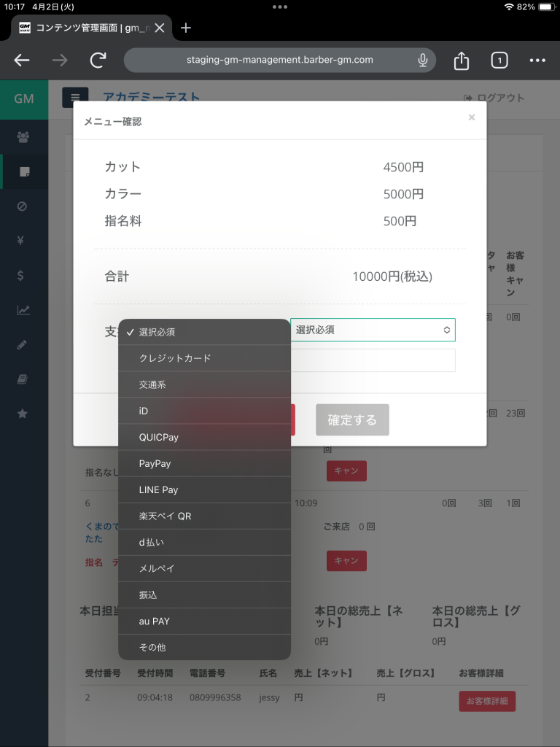Image resolution: width=560 pixels, height=747 pixels.
Task: Click the お客様詳細 button
Action: pos(486,701)
